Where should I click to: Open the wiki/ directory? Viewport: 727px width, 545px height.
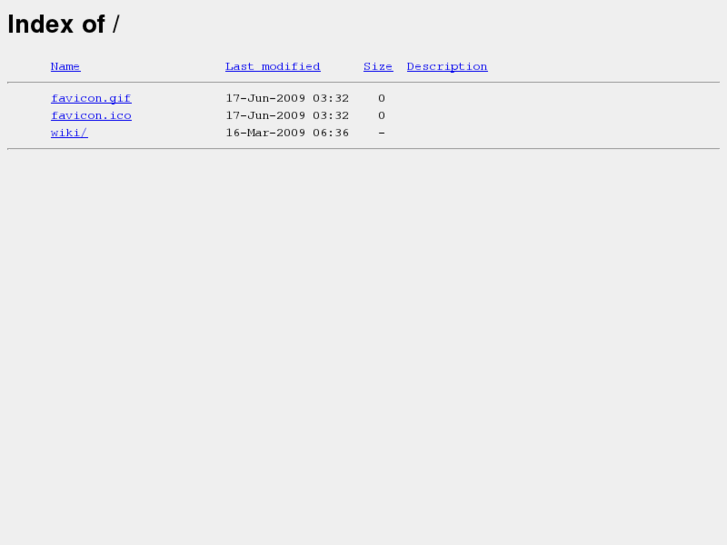tap(69, 133)
